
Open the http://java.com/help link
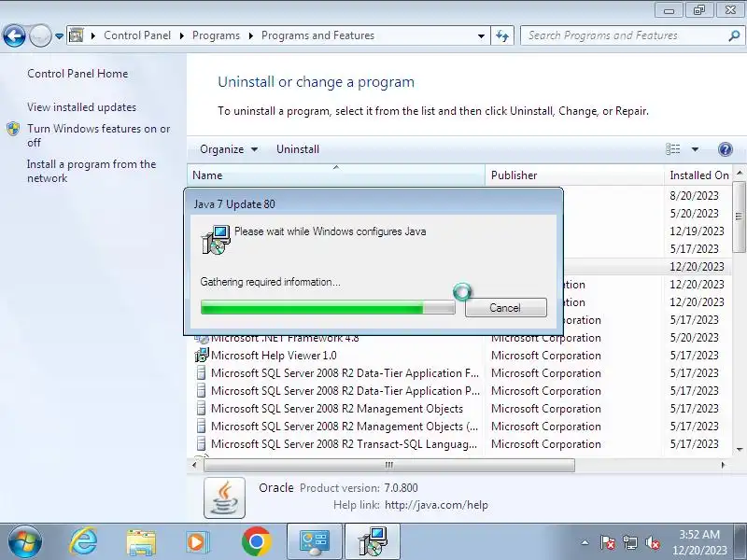point(436,505)
